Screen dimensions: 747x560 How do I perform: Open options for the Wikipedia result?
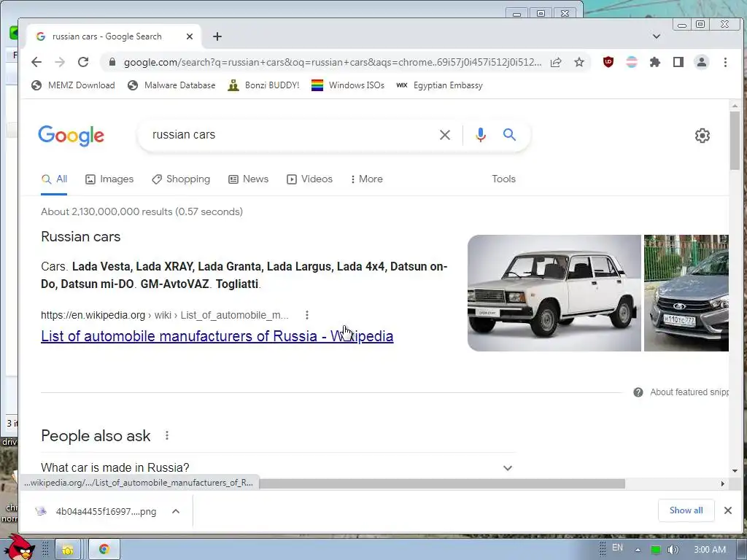click(x=307, y=315)
